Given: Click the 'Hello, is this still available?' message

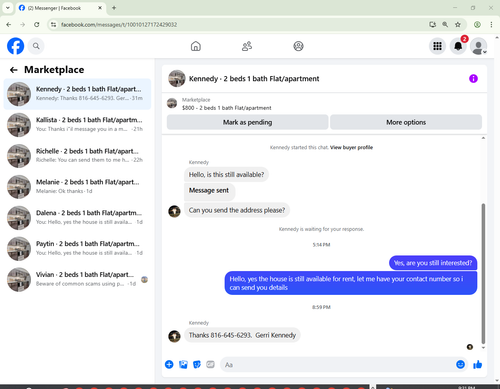Looking at the screenshot, I should tap(226, 174).
